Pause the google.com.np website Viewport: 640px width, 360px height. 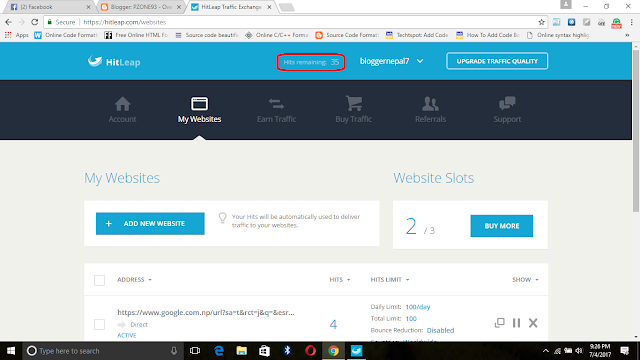516,323
